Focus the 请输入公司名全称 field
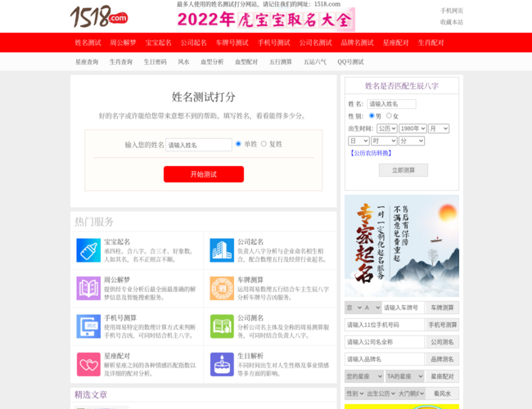Image resolution: width=532 pixels, height=409 pixels. 385,342
